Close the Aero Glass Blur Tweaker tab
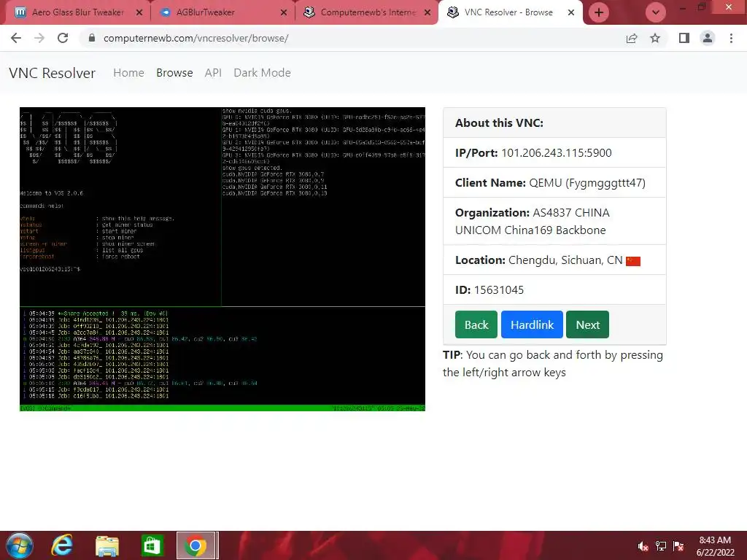 [139, 12]
